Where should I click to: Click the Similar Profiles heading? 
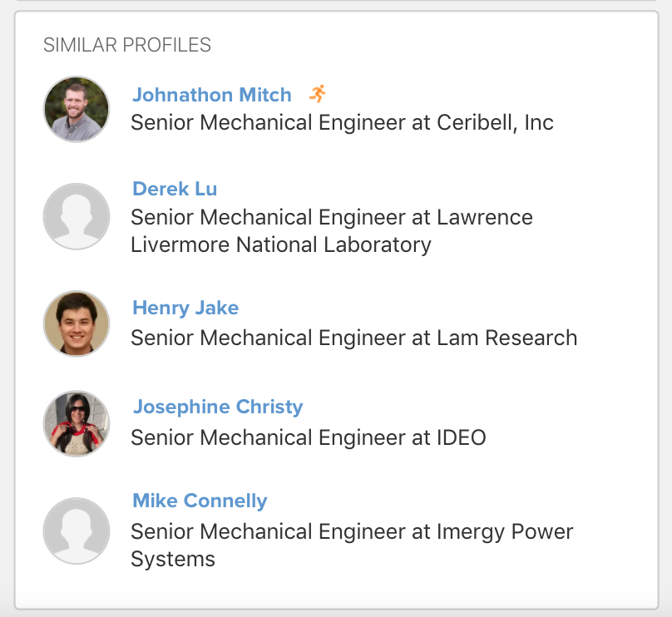[127, 45]
